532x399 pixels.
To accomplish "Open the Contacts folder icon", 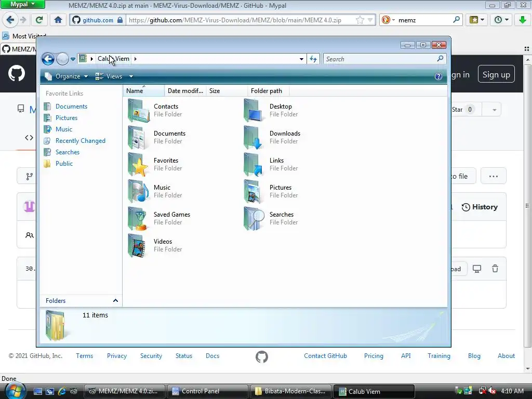I will tap(138, 110).
